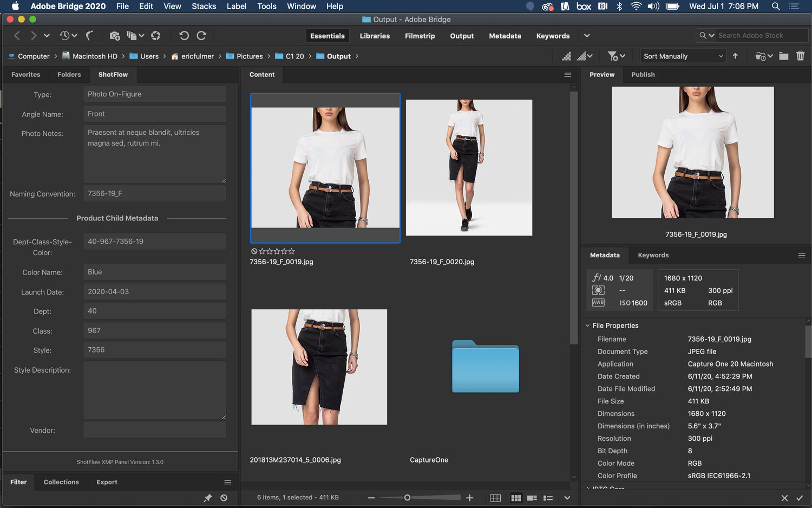Click thumbnail quality options icon
812x508 pixels.
point(566,56)
